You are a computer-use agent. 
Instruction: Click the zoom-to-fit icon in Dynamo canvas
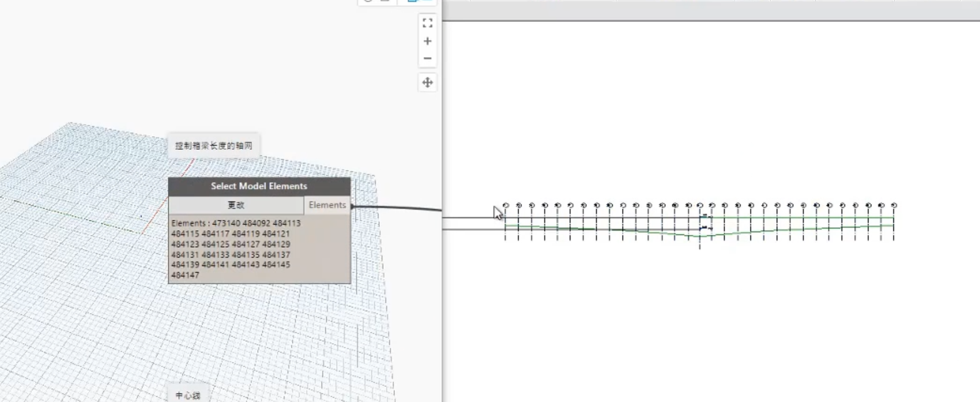tap(428, 23)
